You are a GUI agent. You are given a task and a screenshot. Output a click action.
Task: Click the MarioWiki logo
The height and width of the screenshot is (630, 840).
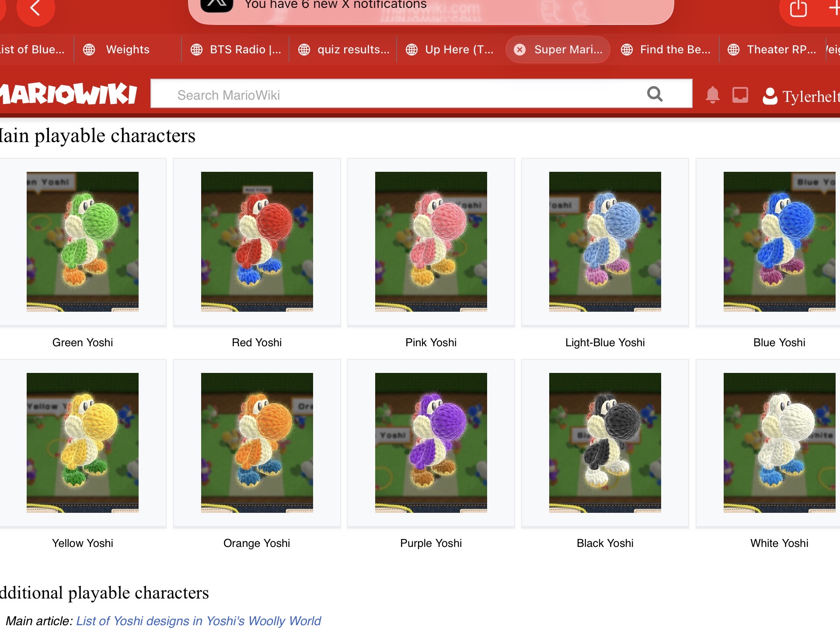click(x=68, y=94)
